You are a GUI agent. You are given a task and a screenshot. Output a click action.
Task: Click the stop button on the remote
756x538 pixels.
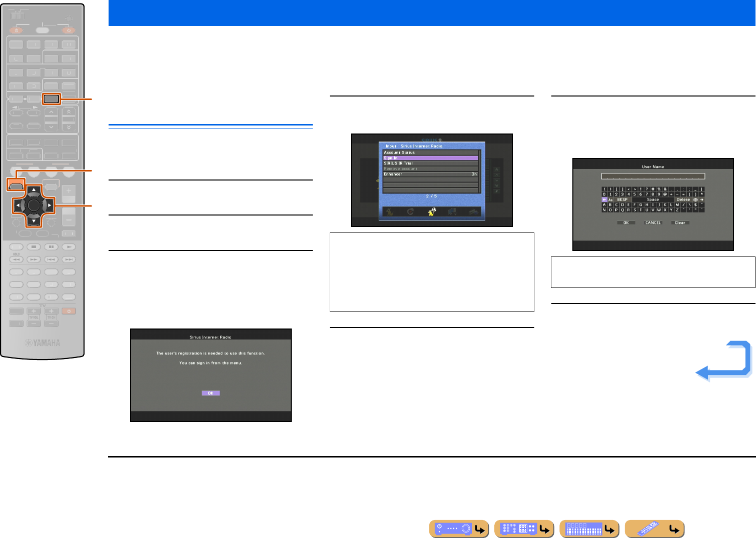34,246
